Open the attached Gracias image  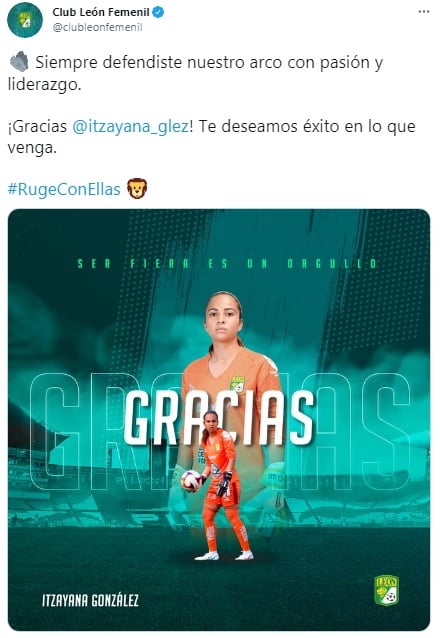coord(219,420)
